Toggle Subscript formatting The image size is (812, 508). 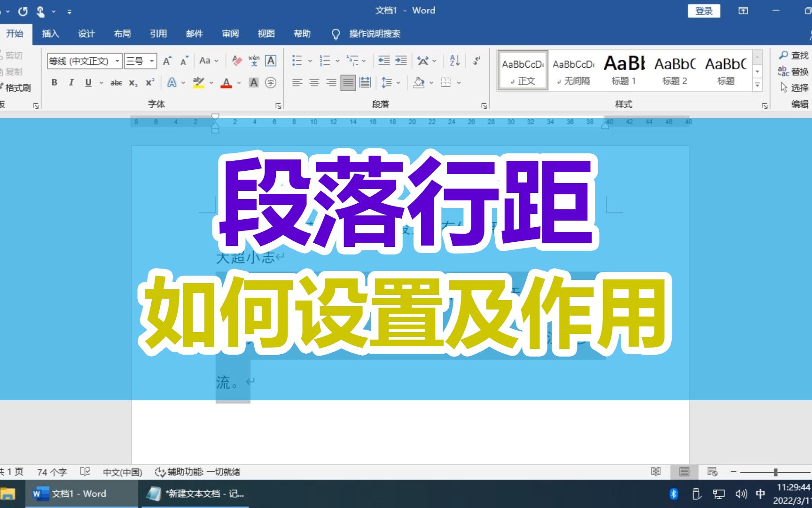coord(133,83)
